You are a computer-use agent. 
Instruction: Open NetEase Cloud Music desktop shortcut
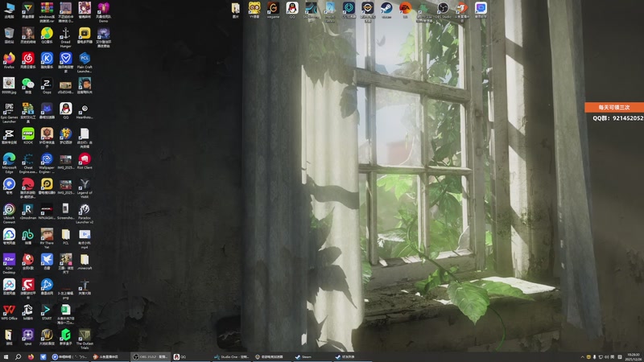28,60
